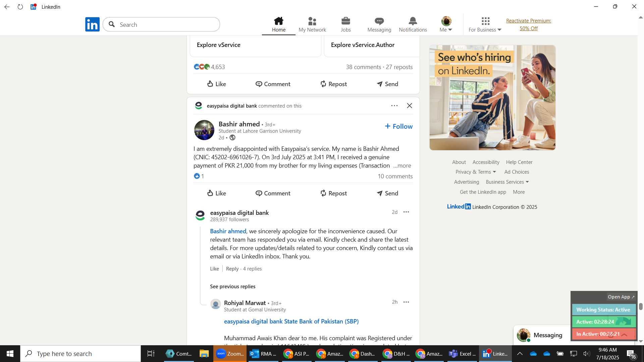Open the Jobs tab
This screenshot has height=362, width=644.
pos(346,24)
